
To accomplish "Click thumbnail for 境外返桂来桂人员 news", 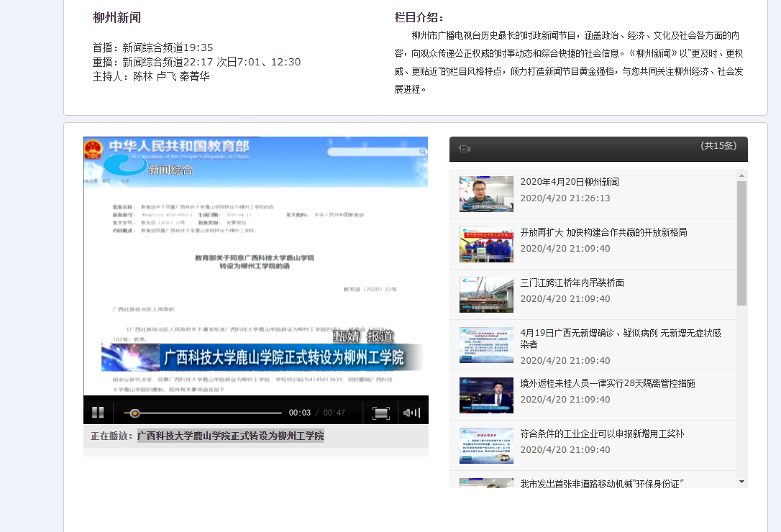I will pos(486,395).
